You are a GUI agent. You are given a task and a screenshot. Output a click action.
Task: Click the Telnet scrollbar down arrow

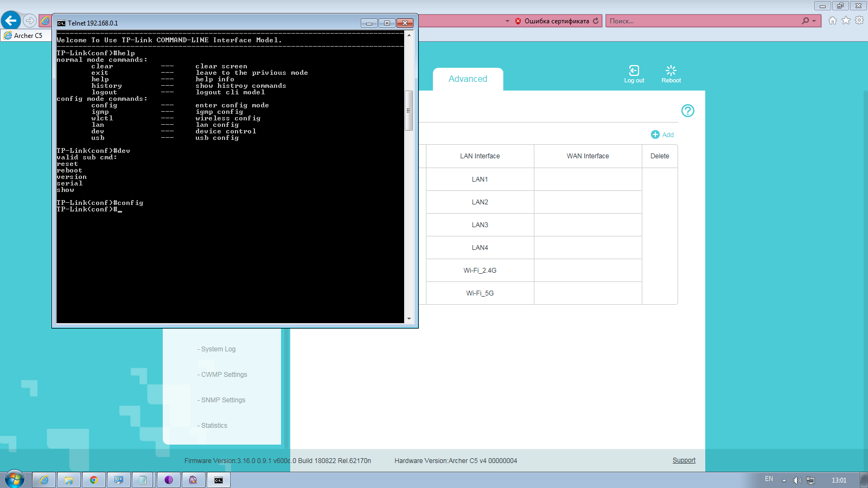[409, 319]
